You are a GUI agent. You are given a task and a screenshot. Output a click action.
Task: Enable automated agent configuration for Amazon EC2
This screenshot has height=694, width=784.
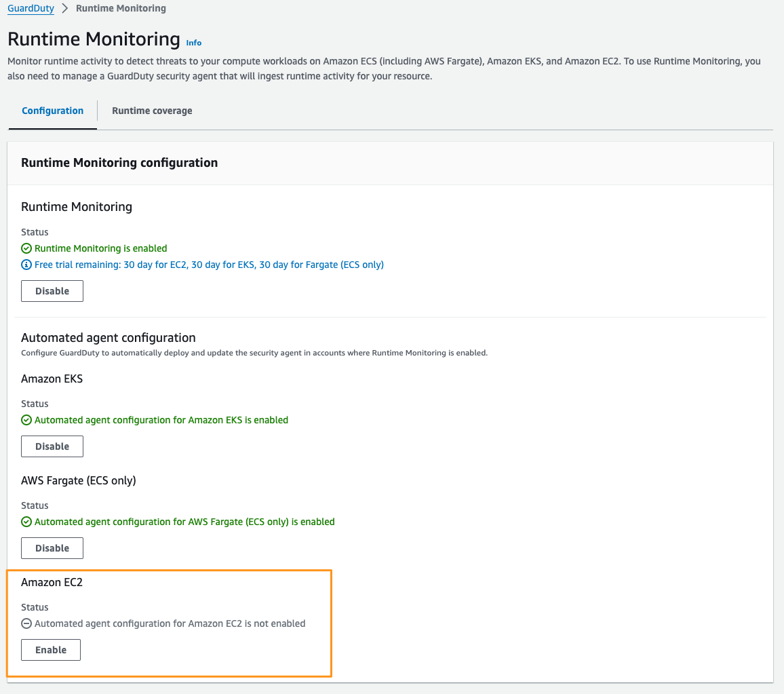50,649
